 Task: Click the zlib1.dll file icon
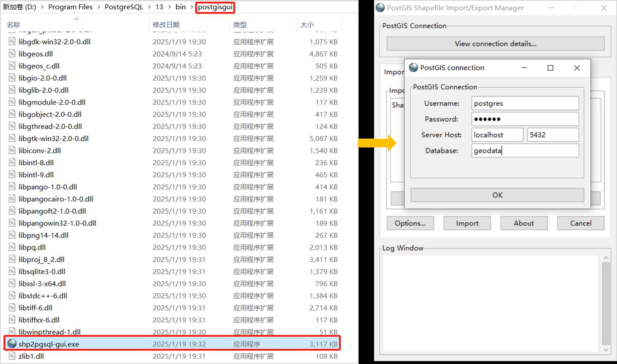click(x=12, y=356)
